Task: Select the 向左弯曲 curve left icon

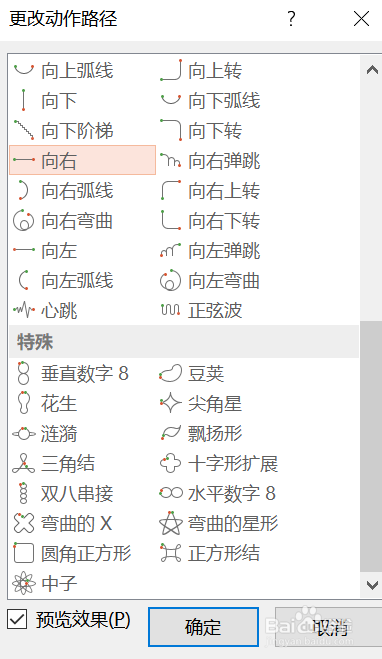Action: point(170,280)
